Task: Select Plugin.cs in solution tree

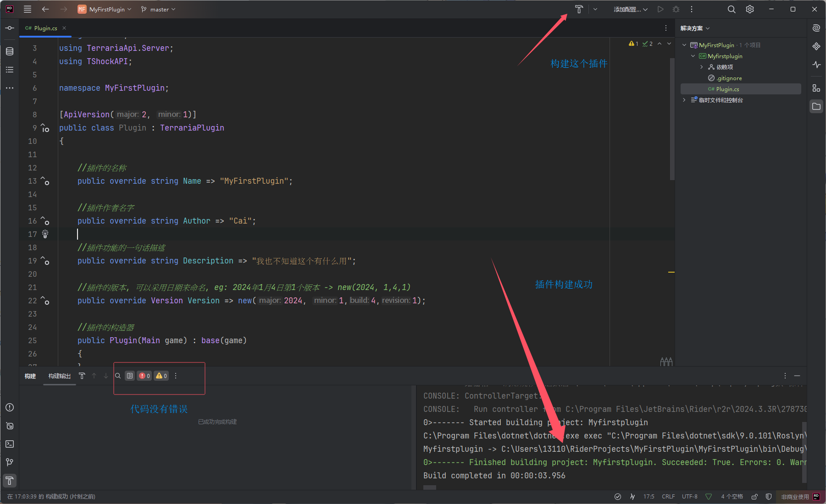Action: pos(741,89)
